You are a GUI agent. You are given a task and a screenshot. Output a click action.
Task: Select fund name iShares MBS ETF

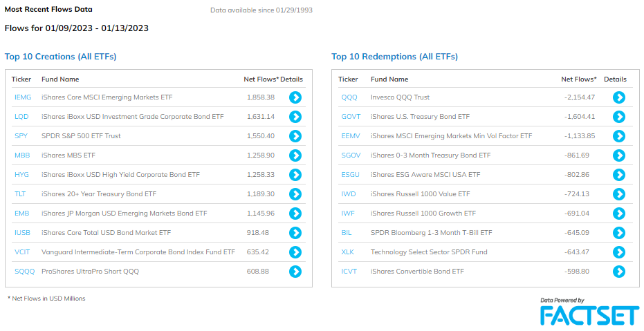click(68, 155)
